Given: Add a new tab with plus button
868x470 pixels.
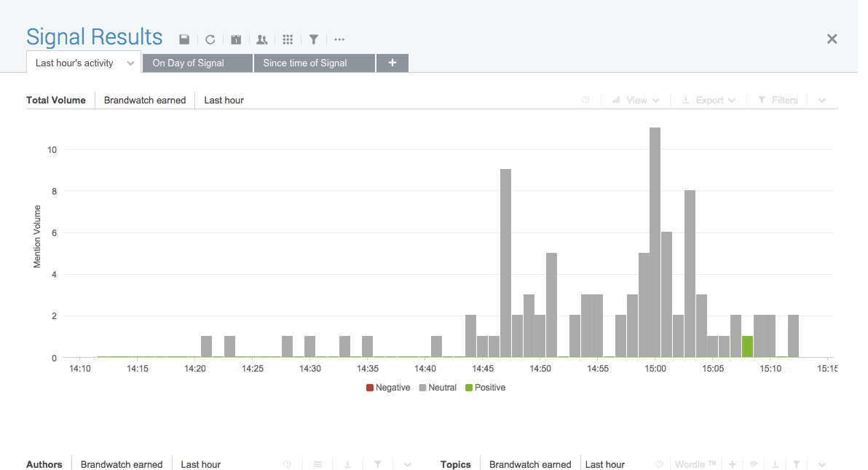Looking at the screenshot, I should pyautogui.click(x=392, y=63).
